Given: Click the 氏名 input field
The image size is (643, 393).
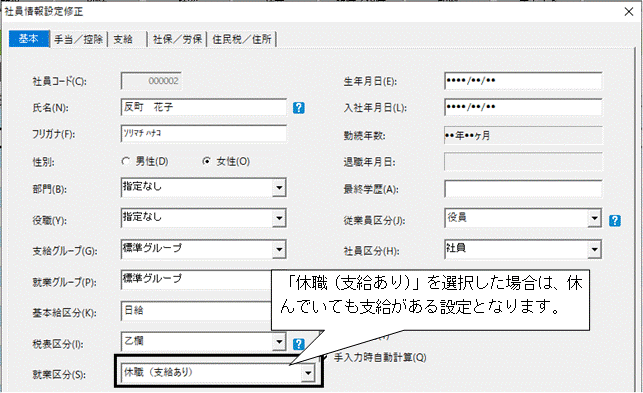Looking at the screenshot, I should (x=204, y=107).
